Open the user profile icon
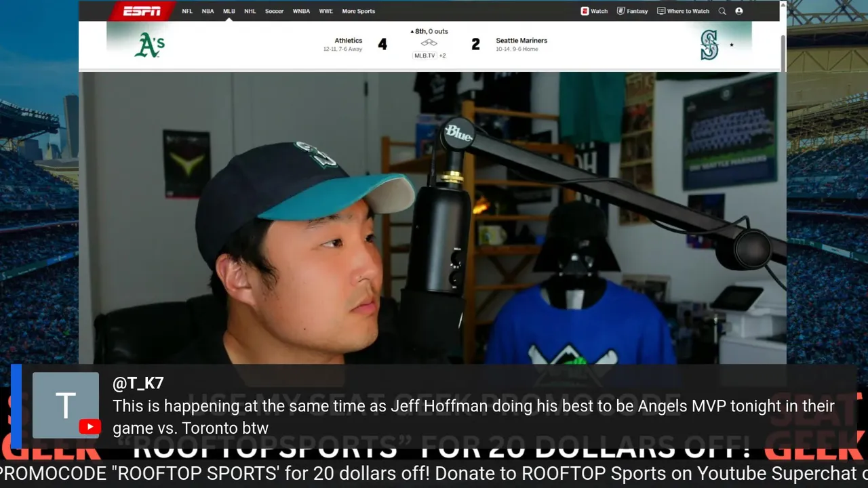 [x=738, y=12]
